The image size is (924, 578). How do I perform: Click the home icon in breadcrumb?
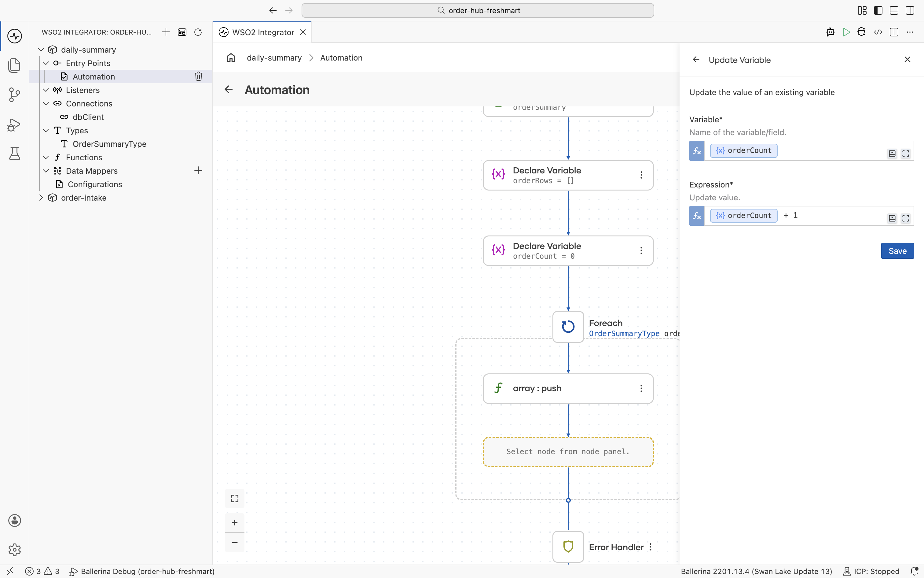click(x=231, y=58)
